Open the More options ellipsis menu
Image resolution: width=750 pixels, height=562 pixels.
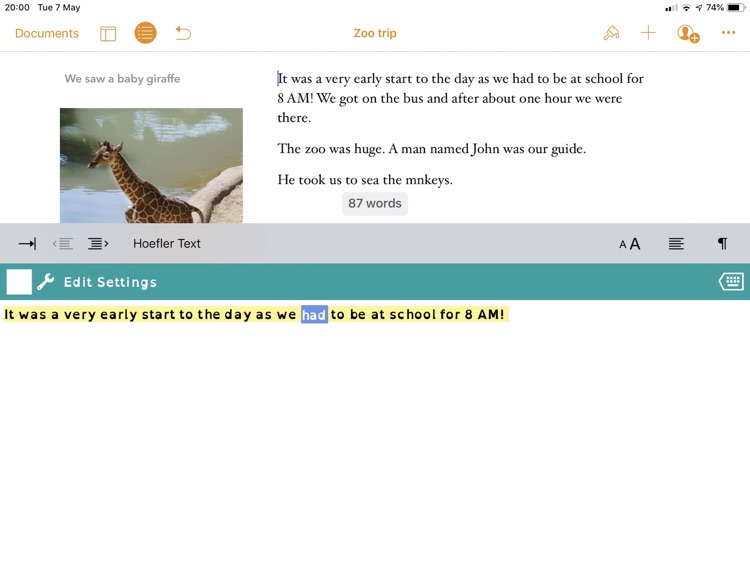728,33
